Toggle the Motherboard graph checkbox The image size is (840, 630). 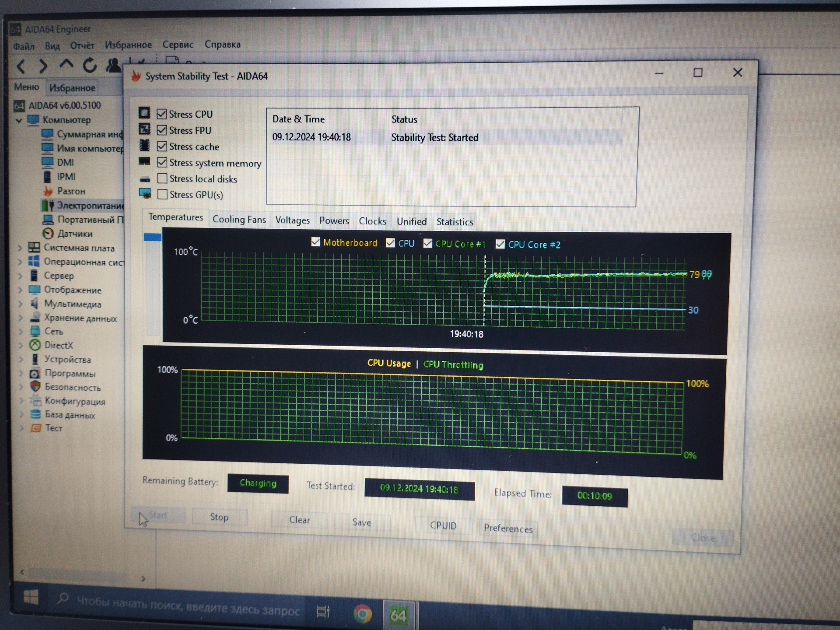click(x=315, y=242)
